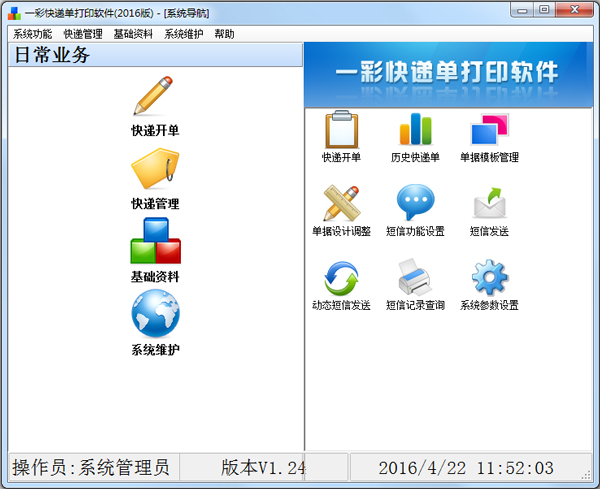Image resolution: width=600 pixels, height=489 pixels.
Task: Click the 日常业务 panel header
Action: pyautogui.click(x=155, y=55)
